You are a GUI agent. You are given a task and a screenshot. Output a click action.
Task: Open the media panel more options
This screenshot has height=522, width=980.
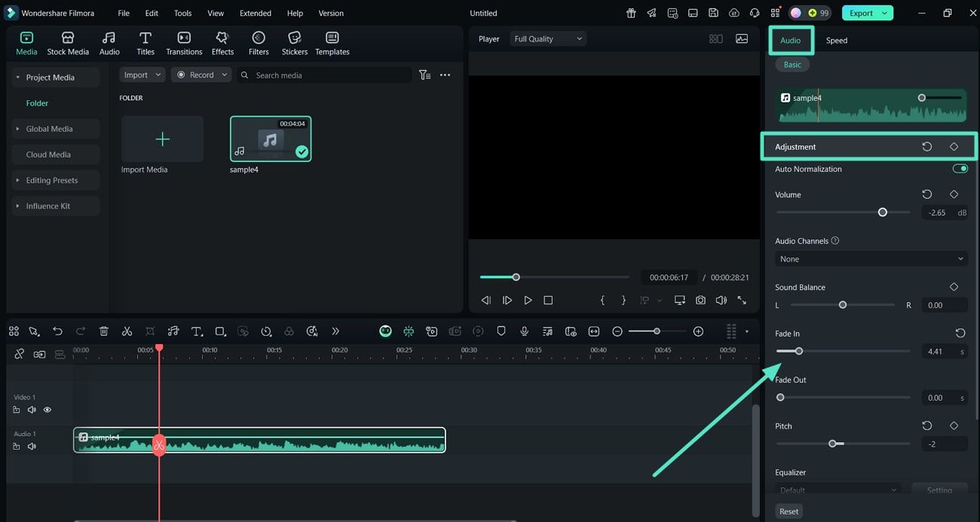coord(446,75)
